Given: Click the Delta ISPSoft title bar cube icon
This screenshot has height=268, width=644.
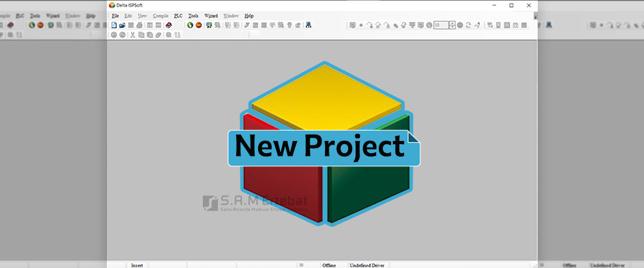Looking at the screenshot, I should click(112, 5).
